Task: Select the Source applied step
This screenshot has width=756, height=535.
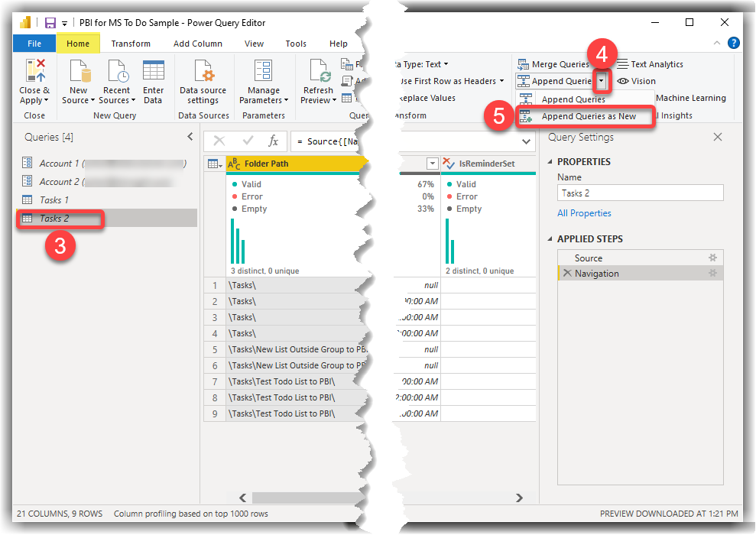Action: click(641, 258)
